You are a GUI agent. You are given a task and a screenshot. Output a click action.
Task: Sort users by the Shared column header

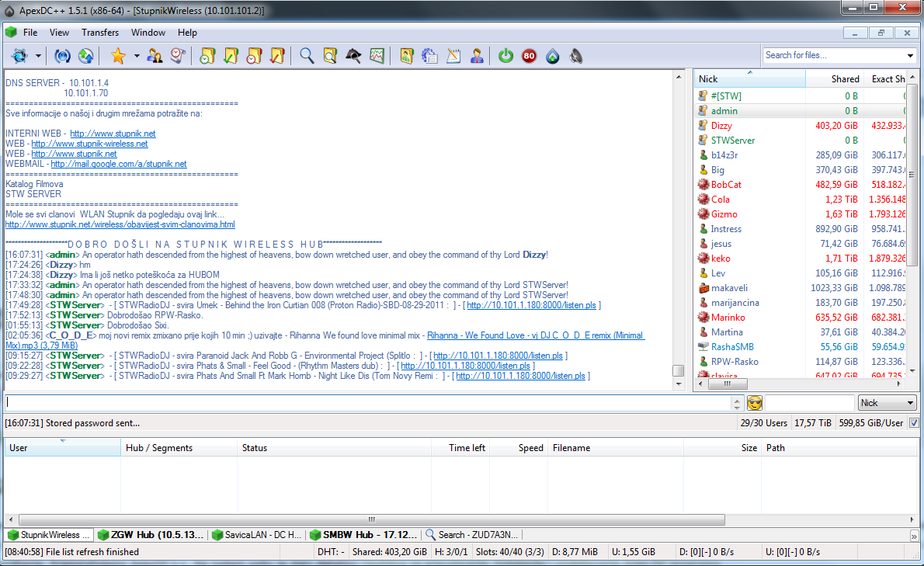[834, 79]
